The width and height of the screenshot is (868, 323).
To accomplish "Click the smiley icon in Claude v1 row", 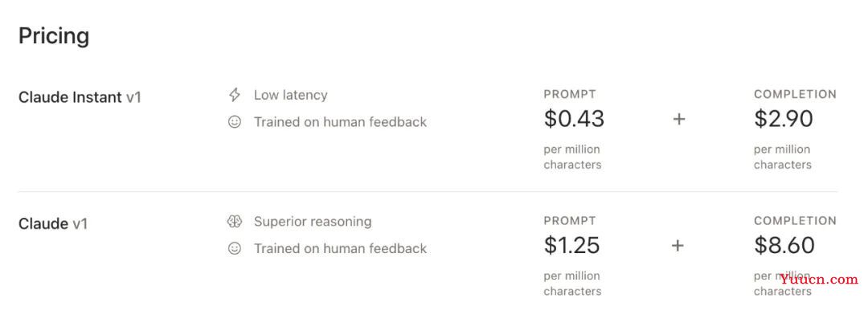I will tap(235, 248).
